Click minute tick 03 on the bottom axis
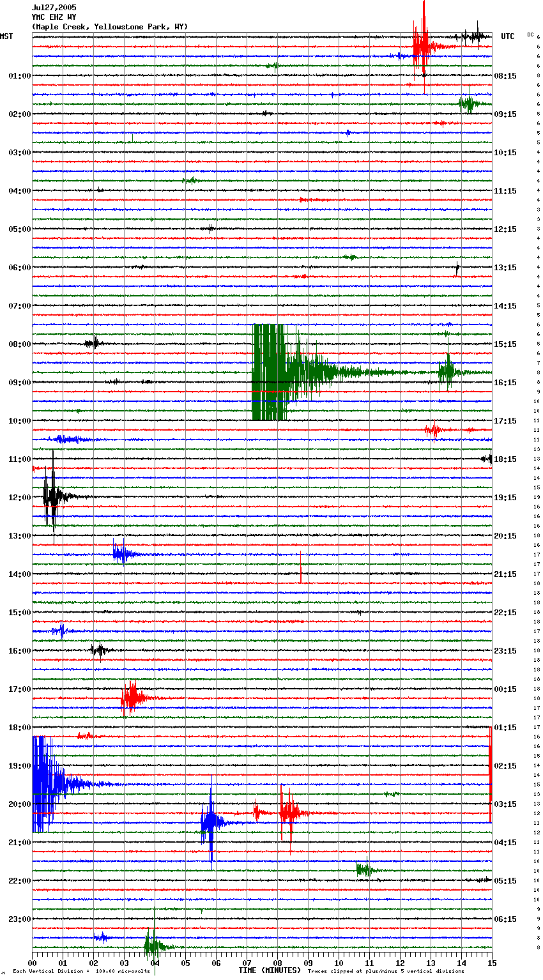The height and width of the screenshot is (980, 543). pos(124,962)
